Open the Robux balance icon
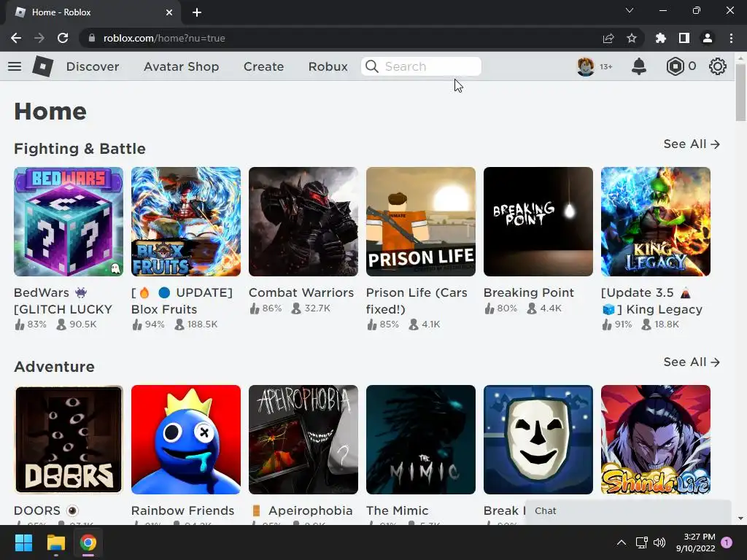The width and height of the screenshot is (747, 560). pos(675,66)
